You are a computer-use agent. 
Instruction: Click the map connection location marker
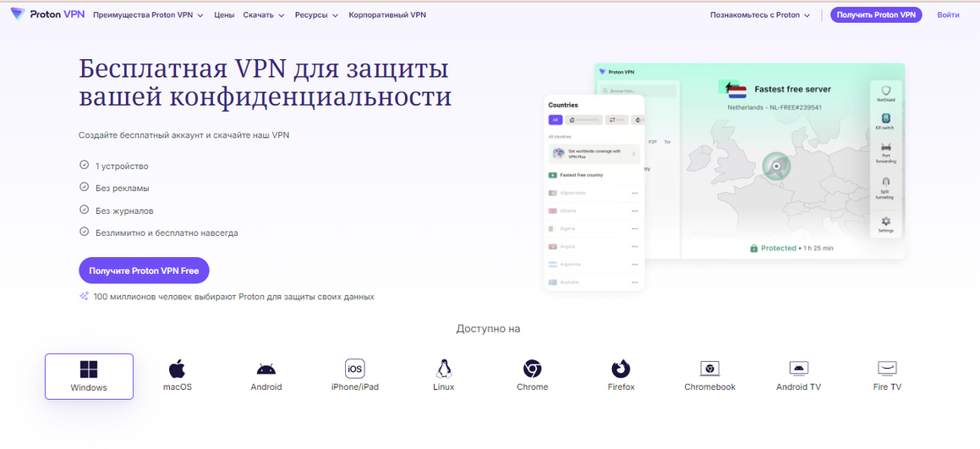pyautogui.click(x=776, y=167)
